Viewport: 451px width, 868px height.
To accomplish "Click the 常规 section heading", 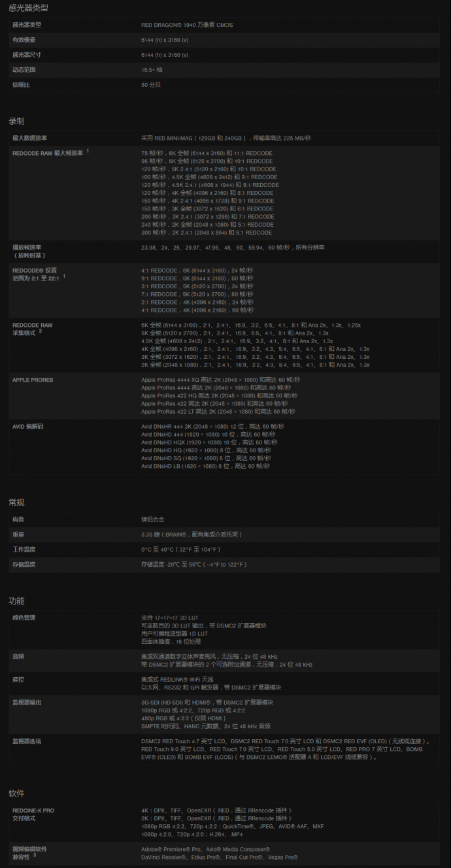I will pyautogui.click(x=16, y=503).
